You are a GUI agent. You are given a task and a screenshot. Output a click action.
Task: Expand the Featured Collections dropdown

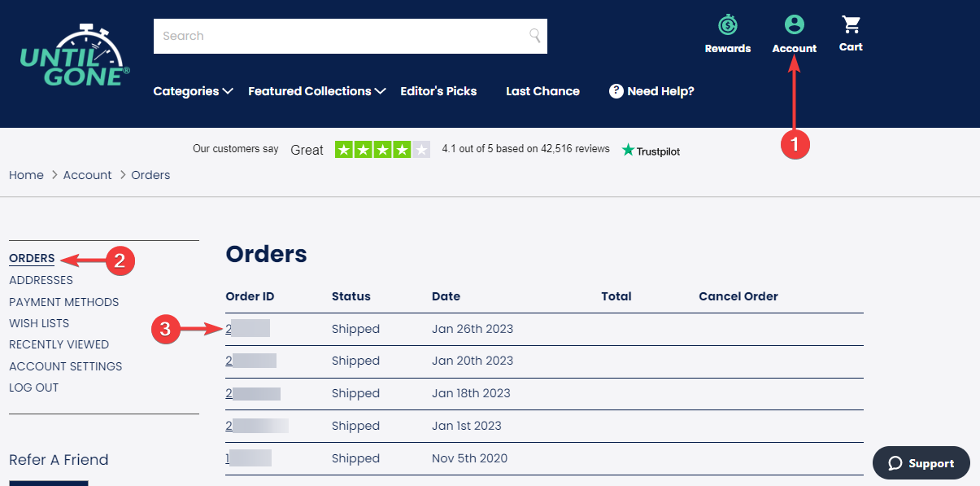(316, 91)
